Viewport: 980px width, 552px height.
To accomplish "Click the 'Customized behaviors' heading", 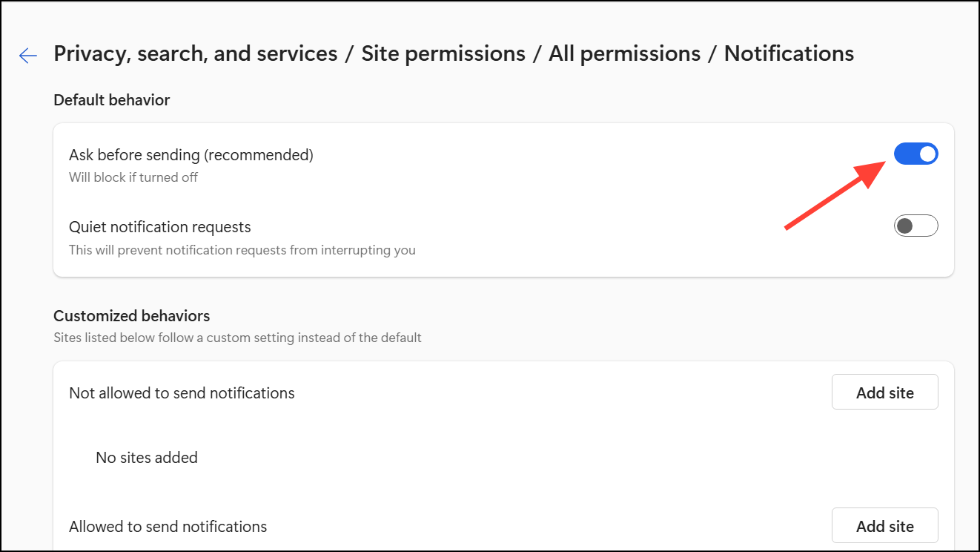I will [x=132, y=316].
